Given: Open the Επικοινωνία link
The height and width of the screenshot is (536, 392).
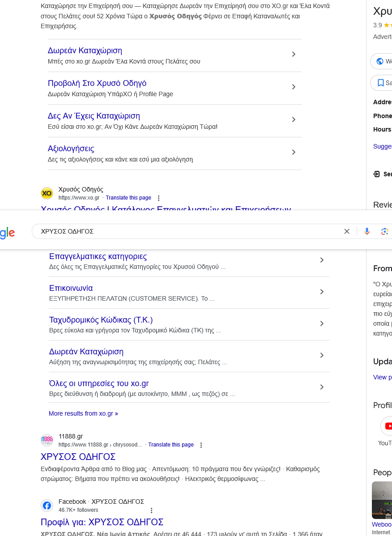Looking at the screenshot, I should coord(71,288).
